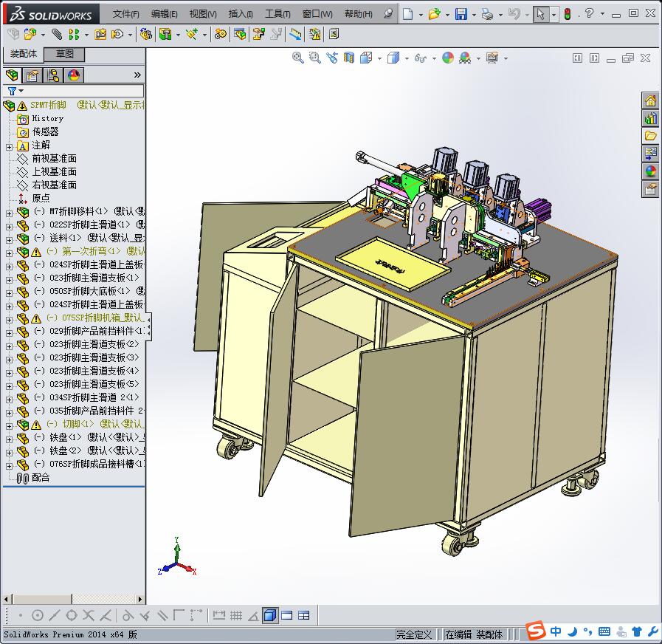Select the PropertyManager tab icon
This screenshot has height=644, width=662.
[x=32, y=75]
